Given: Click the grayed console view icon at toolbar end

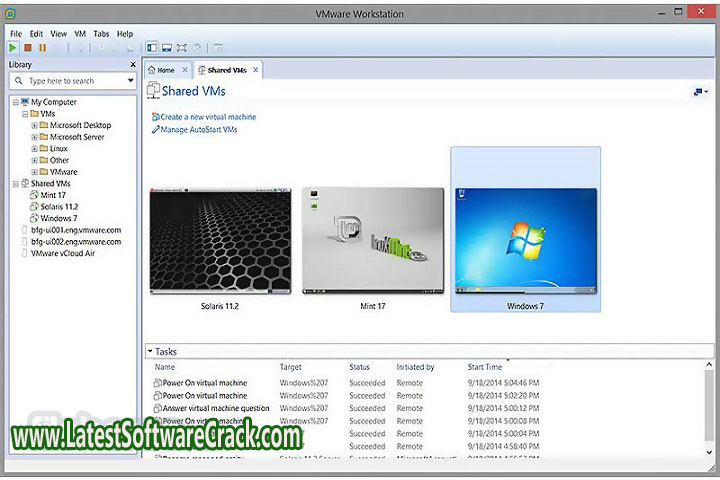Looking at the screenshot, I should pyautogui.click(x=218, y=47).
